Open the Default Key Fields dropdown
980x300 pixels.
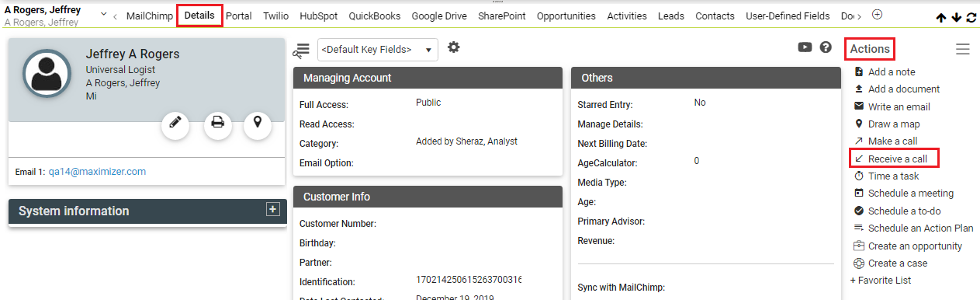(x=378, y=50)
